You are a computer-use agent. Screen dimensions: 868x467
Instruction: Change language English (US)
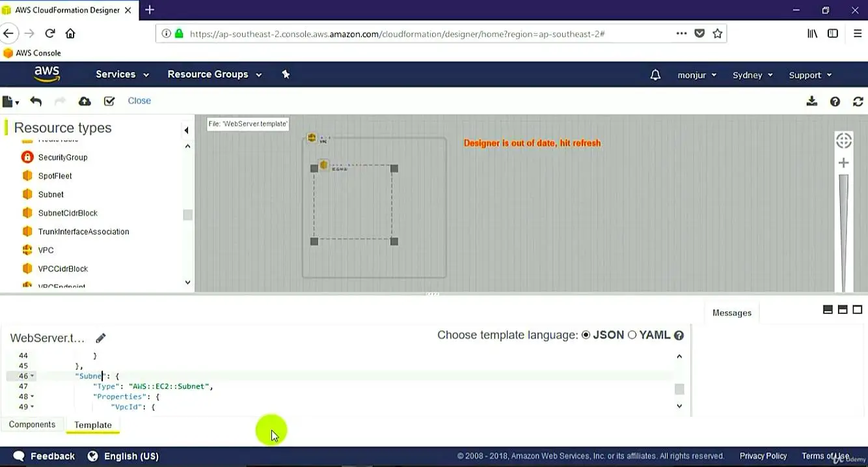pos(123,456)
